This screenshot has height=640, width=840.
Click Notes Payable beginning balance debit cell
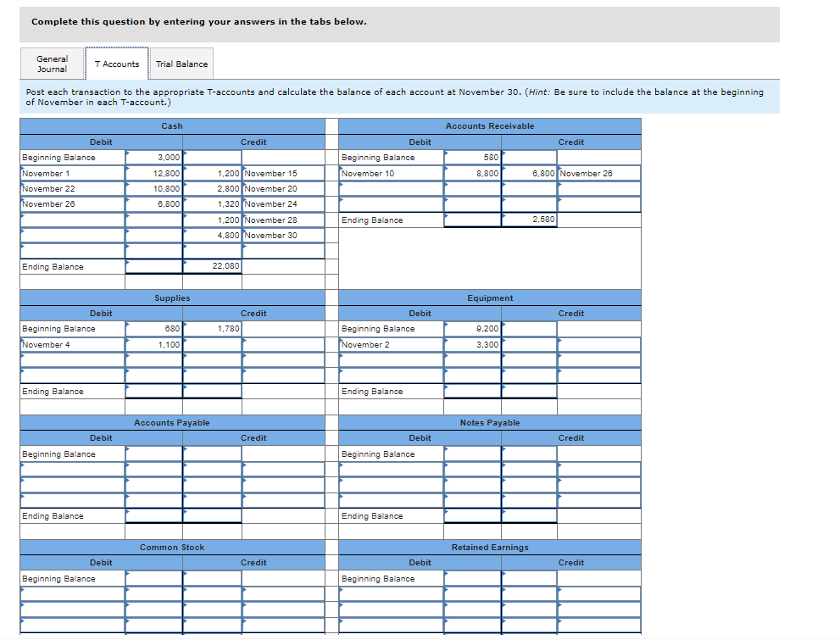[472, 454]
